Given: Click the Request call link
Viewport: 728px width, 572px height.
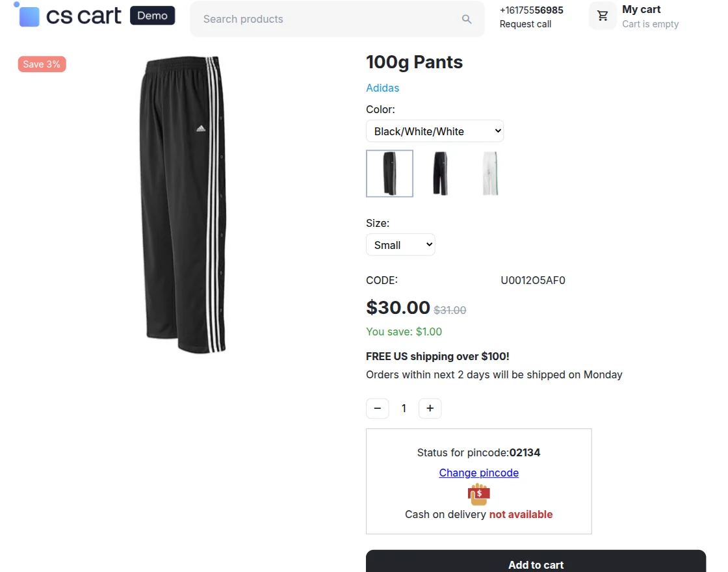Looking at the screenshot, I should [525, 24].
